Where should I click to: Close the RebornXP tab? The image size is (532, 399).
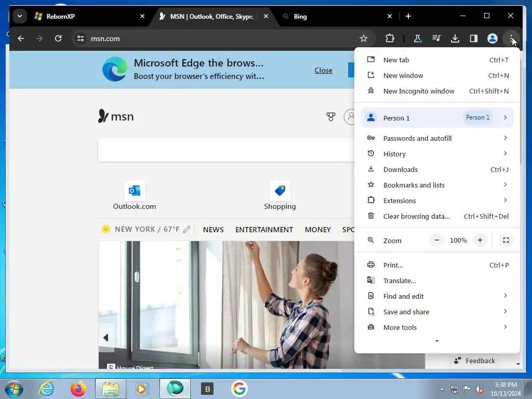click(142, 16)
